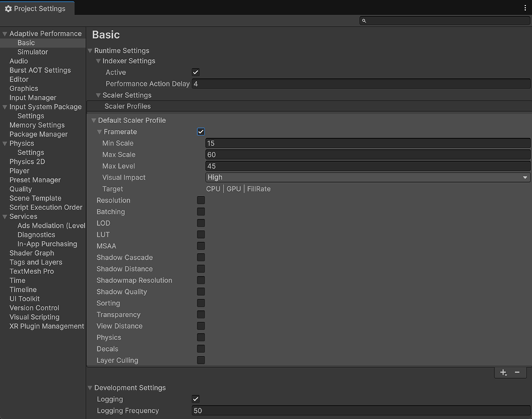
Task: Open the Visual Impact dropdown
Action: [x=367, y=178]
